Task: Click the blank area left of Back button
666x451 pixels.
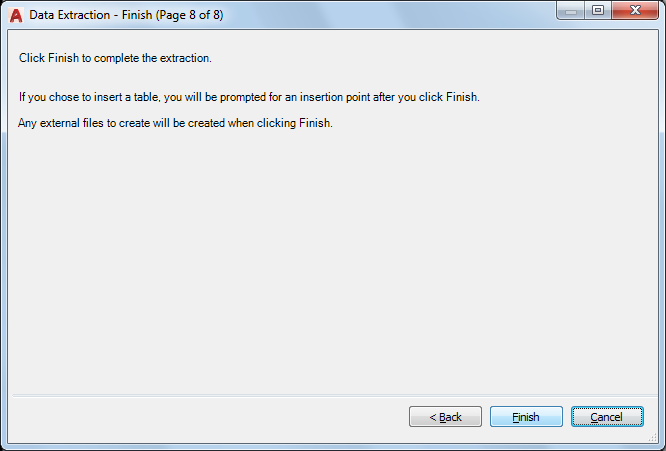Action: pos(200,417)
